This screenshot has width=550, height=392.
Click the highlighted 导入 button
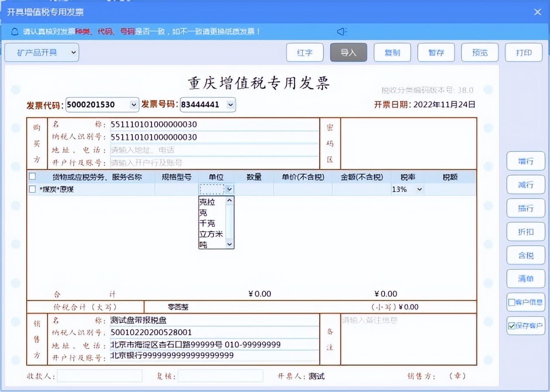348,52
